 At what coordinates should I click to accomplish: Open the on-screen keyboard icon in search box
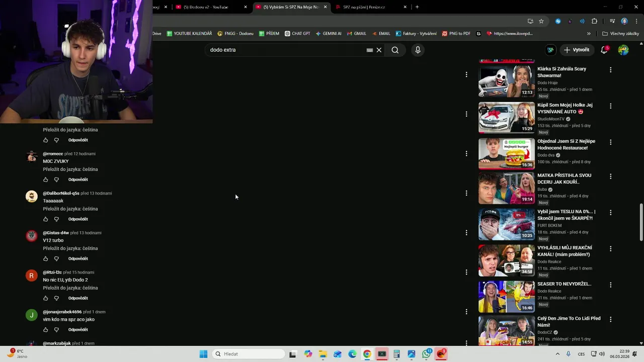tap(370, 50)
